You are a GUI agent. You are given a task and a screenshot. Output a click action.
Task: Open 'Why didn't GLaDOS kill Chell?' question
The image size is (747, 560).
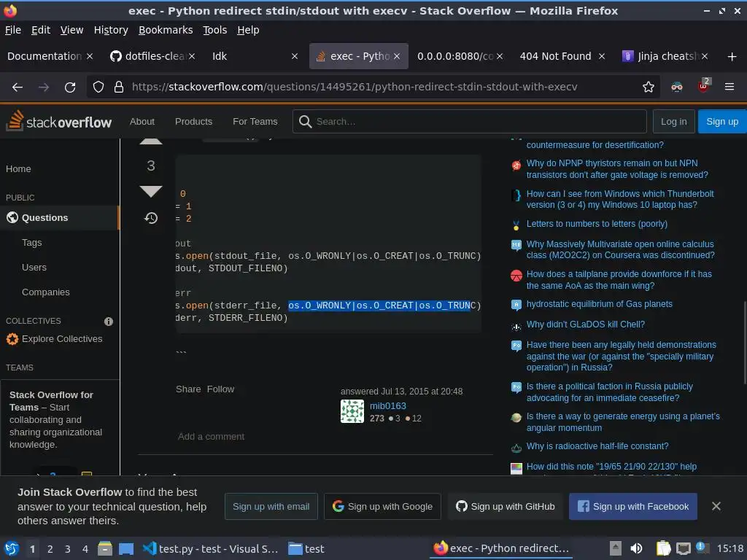pos(586,324)
